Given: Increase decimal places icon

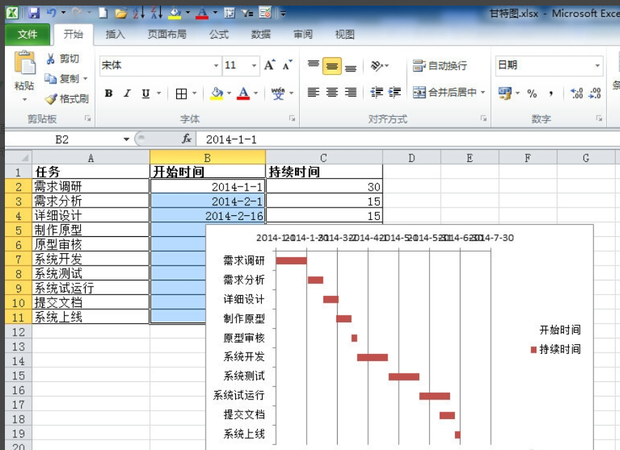Looking at the screenshot, I should click(x=577, y=94).
